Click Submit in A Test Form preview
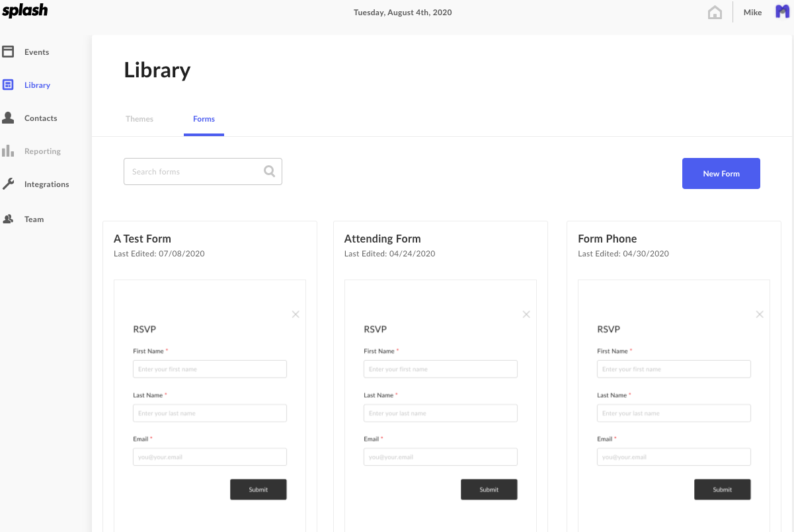Screen dimensions: 794x532 [x=258, y=490]
